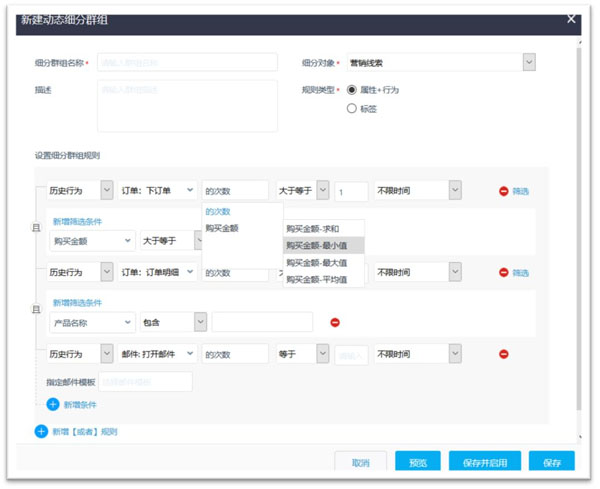
Task: Select the 标签 rule type radio
Action: click(351, 108)
